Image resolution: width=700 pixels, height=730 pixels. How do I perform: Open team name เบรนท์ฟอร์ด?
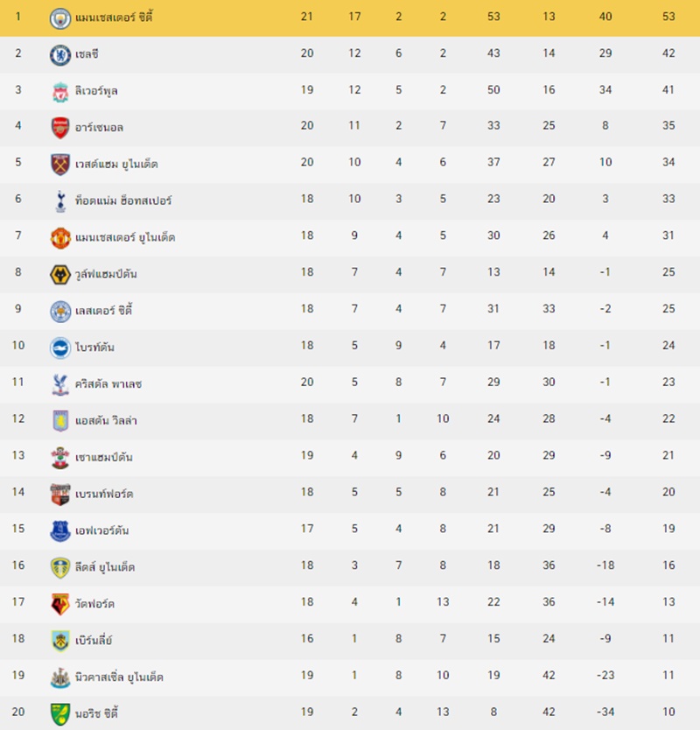pos(104,494)
